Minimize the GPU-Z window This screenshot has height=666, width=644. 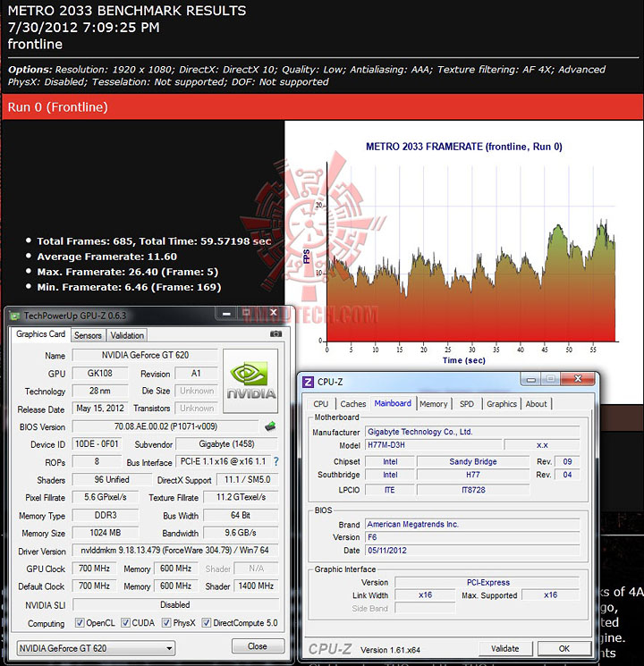(x=226, y=314)
